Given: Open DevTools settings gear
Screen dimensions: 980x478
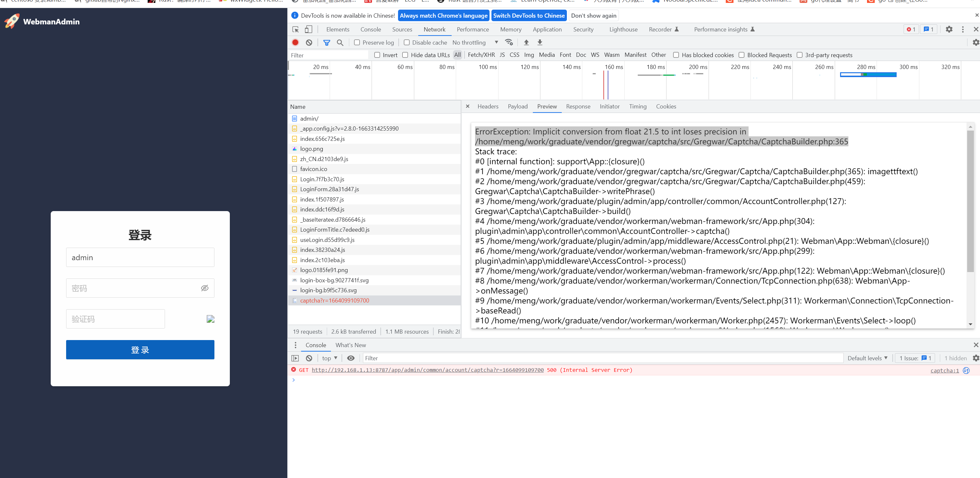Looking at the screenshot, I should click(949, 29).
